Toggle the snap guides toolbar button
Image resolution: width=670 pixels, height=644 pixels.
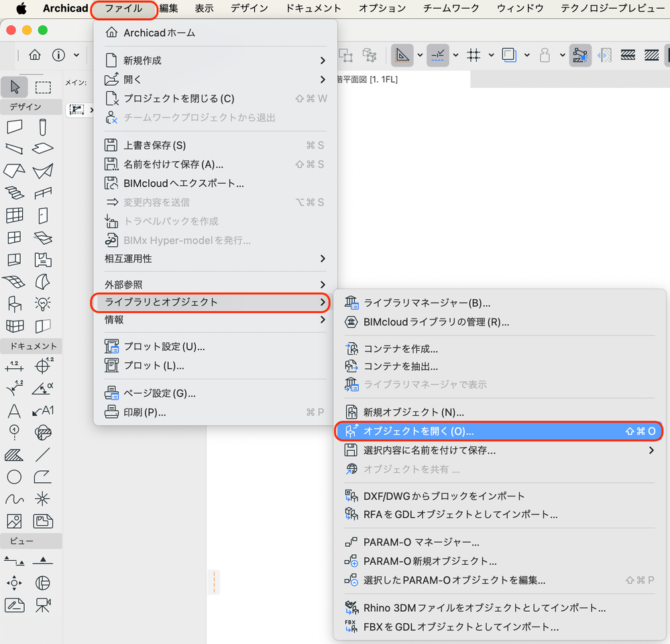point(437,55)
